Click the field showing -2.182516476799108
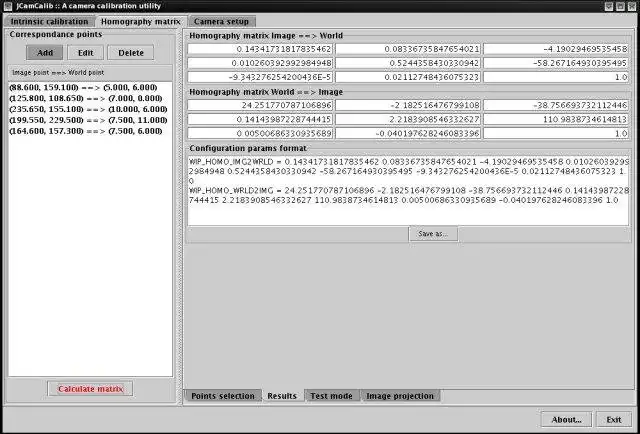Screen dimensions: 640x434 pyautogui.click(x=408, y=105)
